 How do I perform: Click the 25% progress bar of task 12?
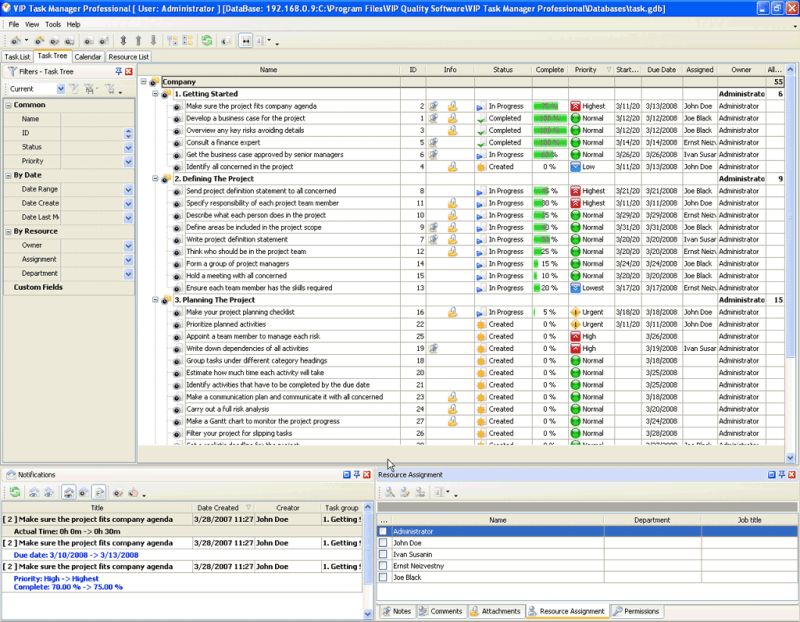click(550, 252)
